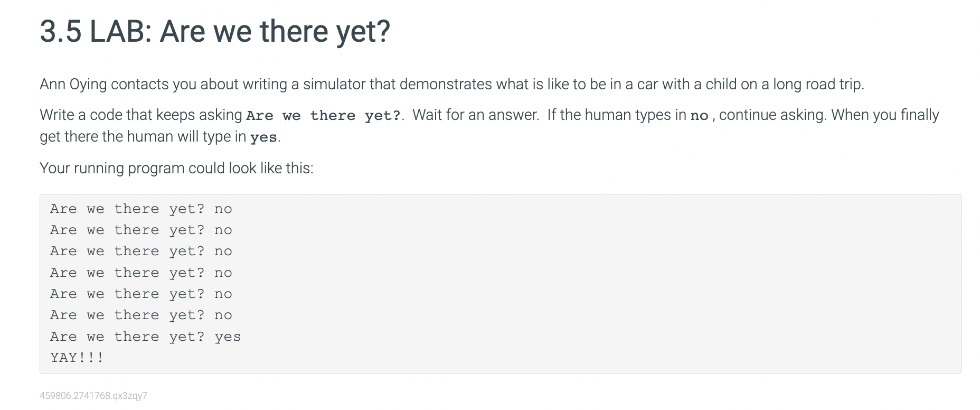
Task: Click the second 'Are we there yet? no' output line
Action: [141, 230]
